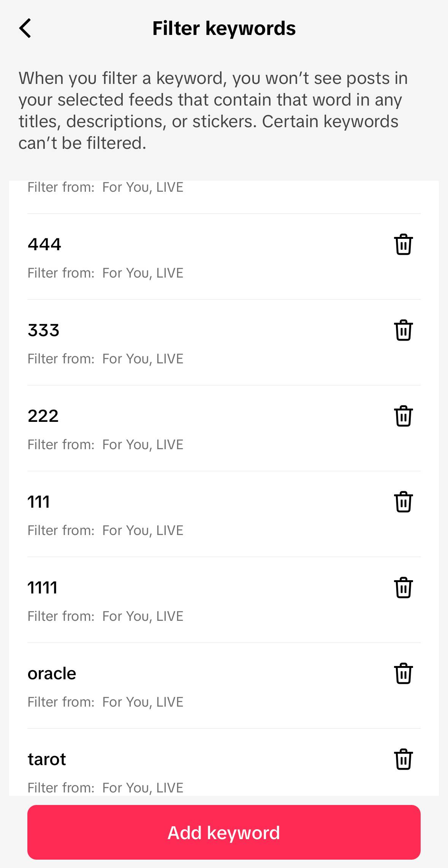Screen dimensions: 448x868
Task: Edit feeds under the 444 keyword
Action: click(x=106, y=273)
